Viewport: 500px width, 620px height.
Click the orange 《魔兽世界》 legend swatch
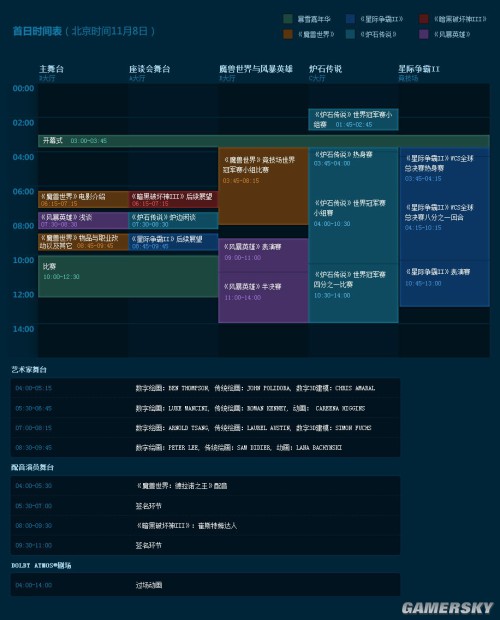click(288, 34)
